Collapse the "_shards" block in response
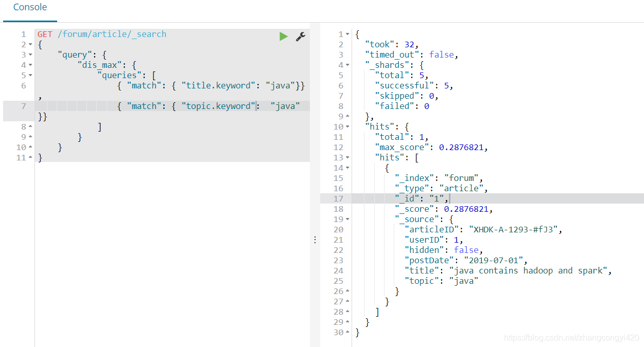This screenshot has width=644, height=347. 348,65
